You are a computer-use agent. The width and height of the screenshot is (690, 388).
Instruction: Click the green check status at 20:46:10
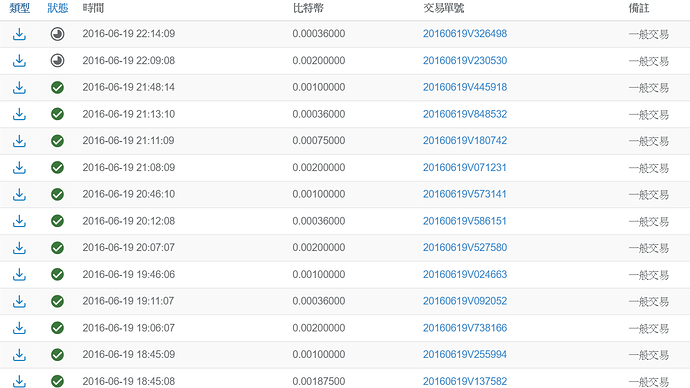[57, 194]
